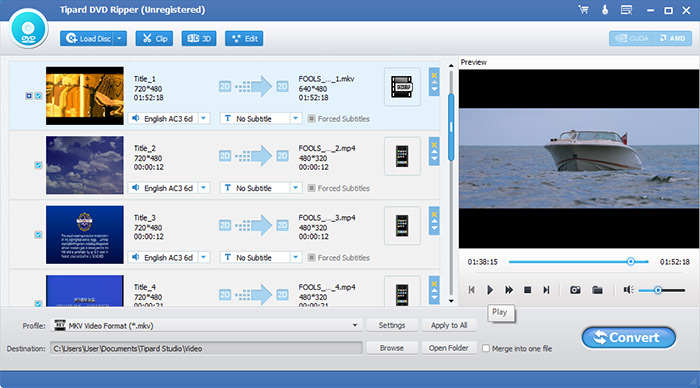Click the Browse destination button
The width and height of the screenshot is (700, 388).
click(x=392, y=348)
